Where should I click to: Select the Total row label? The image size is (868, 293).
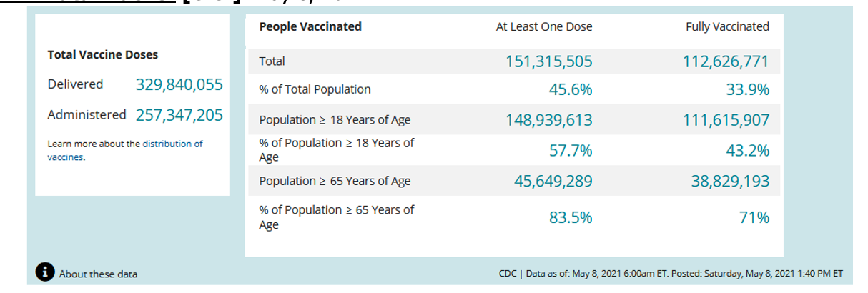[x=272, y=62]
